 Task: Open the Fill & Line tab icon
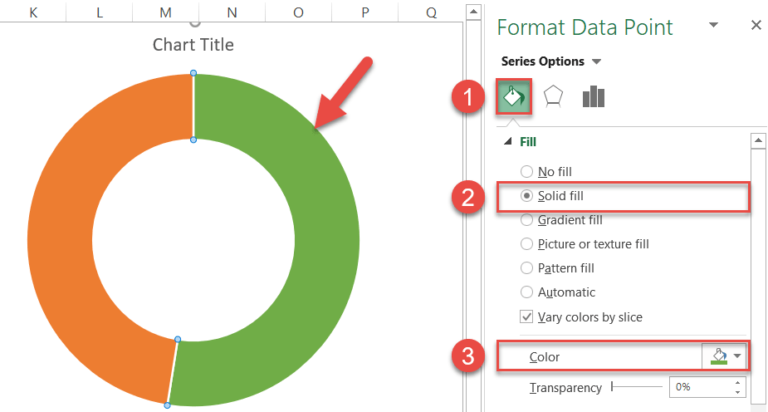[x=511, y=96]
